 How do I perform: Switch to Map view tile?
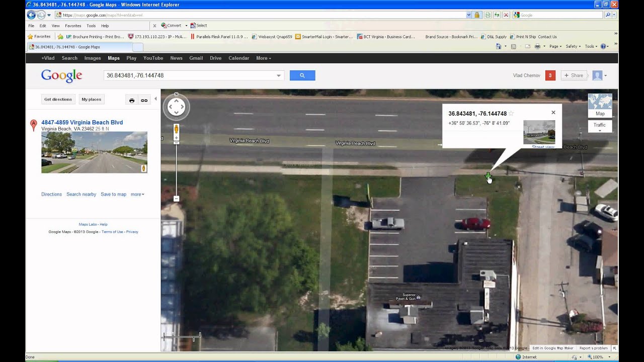pyautogui.click(x=600, y=106)
